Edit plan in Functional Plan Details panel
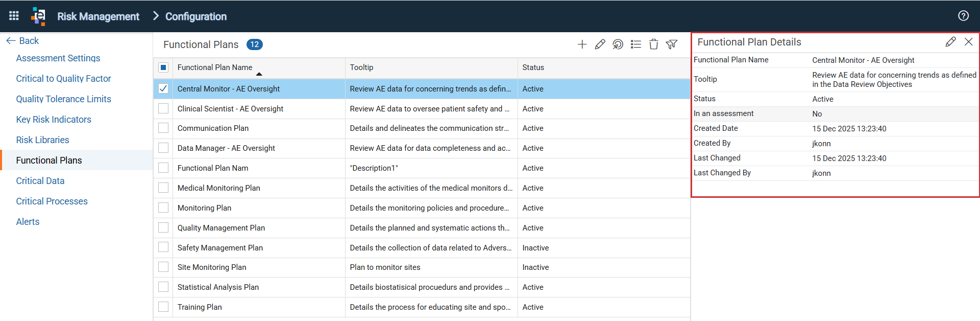The width and height of the screenshot is (980, 321). click(950, 42)
